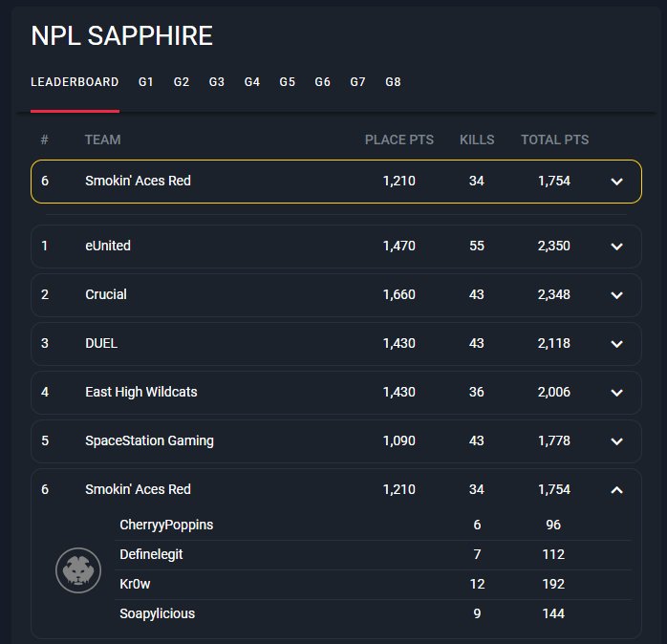Screen dimensions: 667x644
Task: Click SpaceStation Gaming's 1,778 total points
Action: 554,440
